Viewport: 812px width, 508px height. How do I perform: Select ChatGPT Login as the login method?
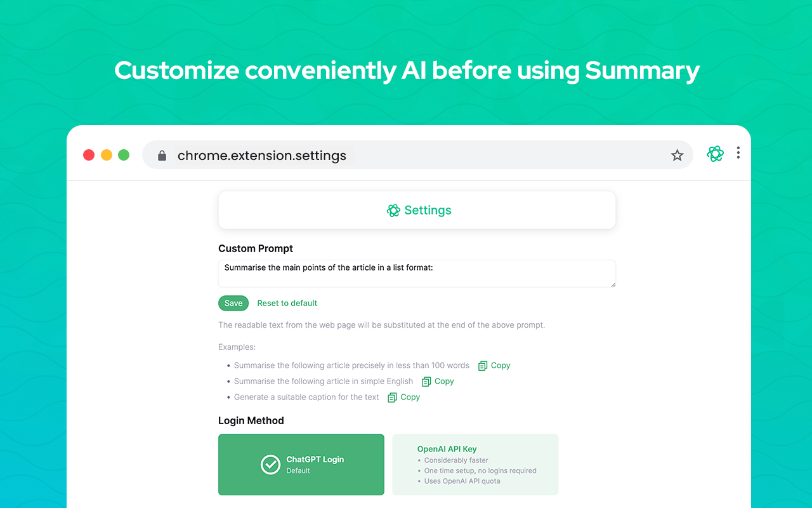[x=301, y=464]
